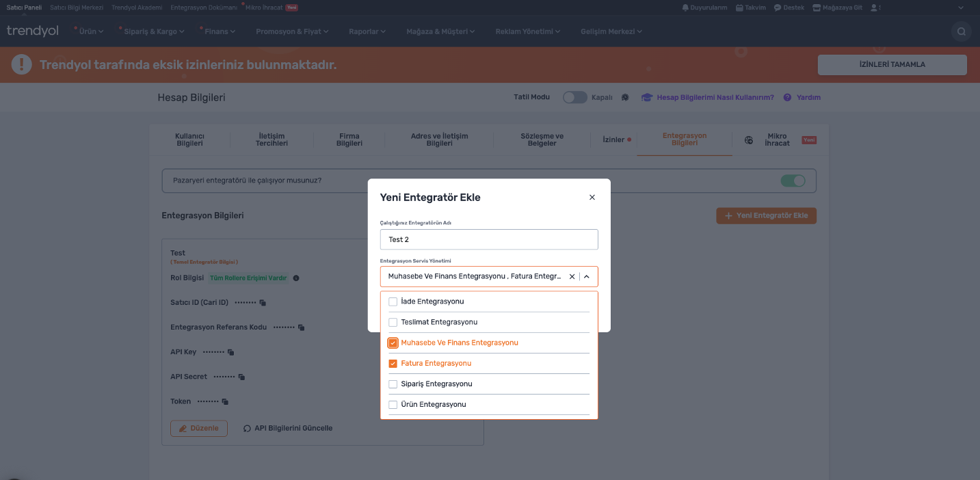Viewport: 980px width, 480px height.
Task: Copy the Entegrasyon Referans Kodu value
Action: [x=301, y=328]
